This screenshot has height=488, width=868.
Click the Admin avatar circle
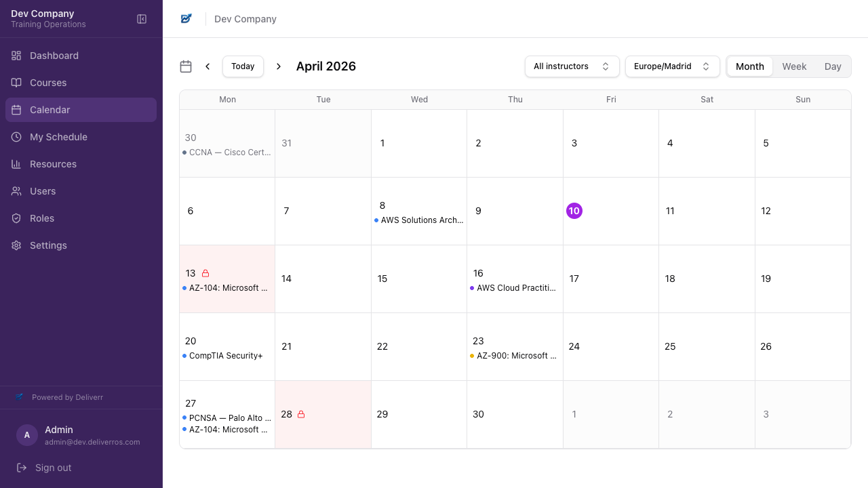point(27,435)
